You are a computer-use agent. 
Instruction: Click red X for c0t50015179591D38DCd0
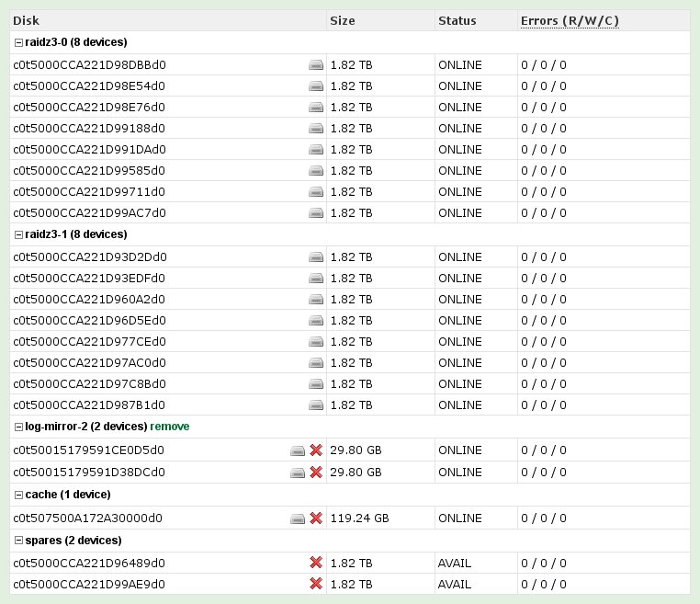316,472
